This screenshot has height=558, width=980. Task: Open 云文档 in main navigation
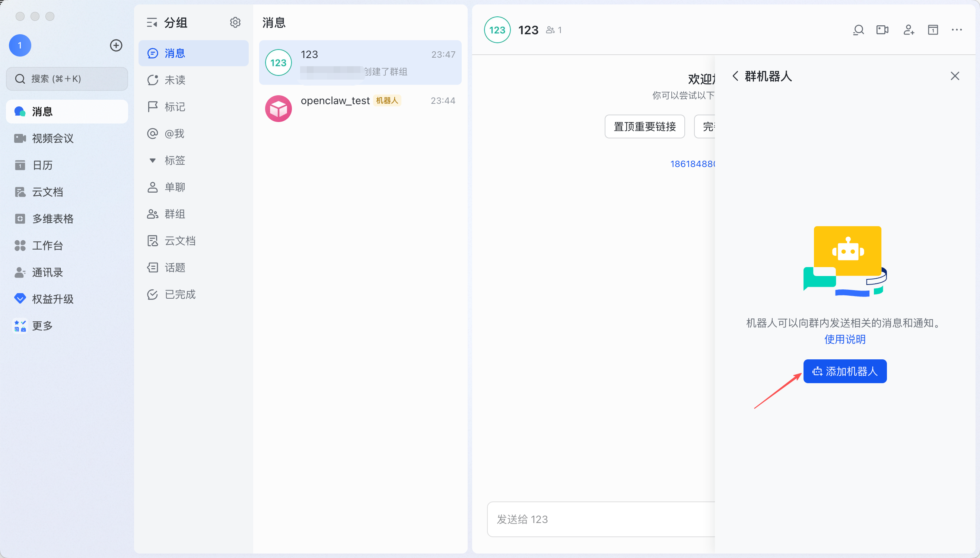[47, 192]
